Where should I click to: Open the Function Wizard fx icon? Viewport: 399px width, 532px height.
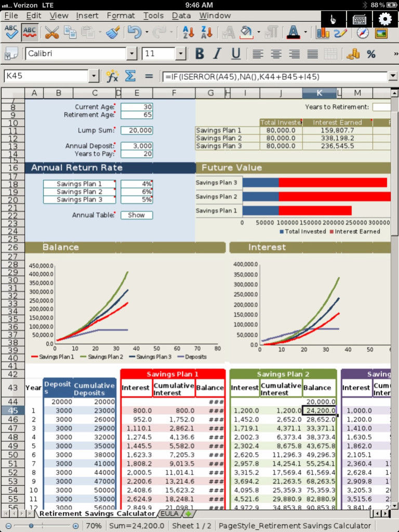point(112,76)
